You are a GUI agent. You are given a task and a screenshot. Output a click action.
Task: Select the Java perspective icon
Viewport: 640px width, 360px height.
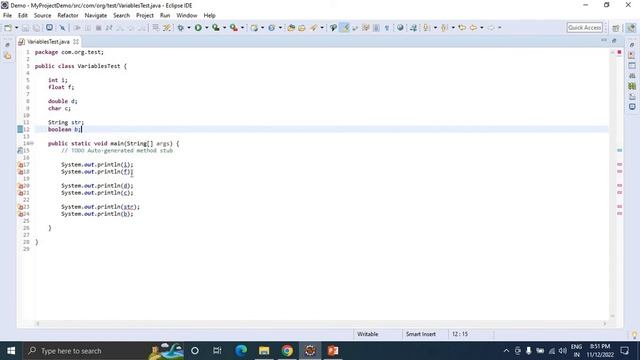coord(631,28)
